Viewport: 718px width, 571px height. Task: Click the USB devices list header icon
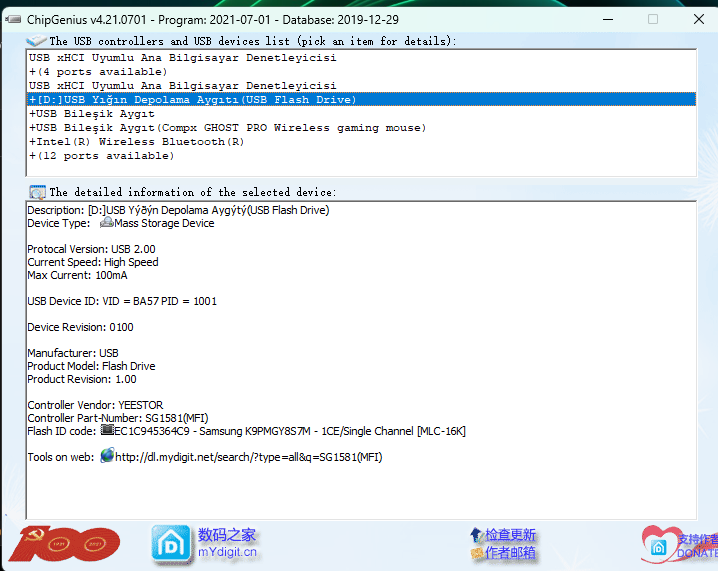pyautogui.click(x=36, y=41)
